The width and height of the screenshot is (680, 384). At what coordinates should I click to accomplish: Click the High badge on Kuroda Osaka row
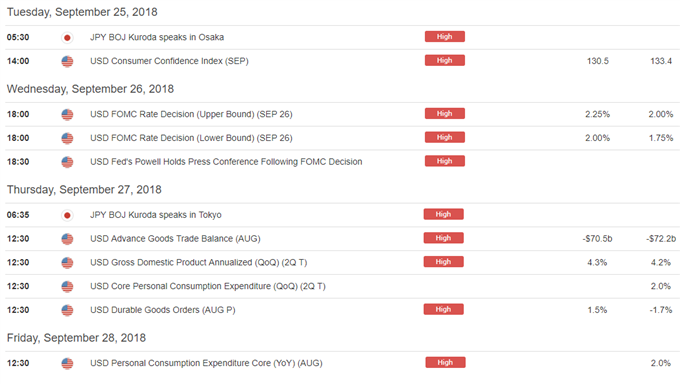click(445, 36)
